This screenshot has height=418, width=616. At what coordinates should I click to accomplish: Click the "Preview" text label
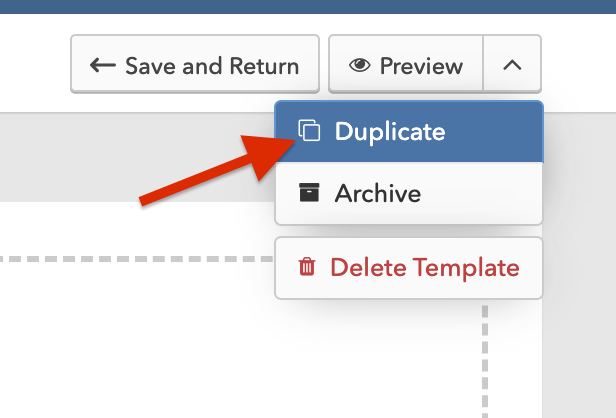point(421,66)
